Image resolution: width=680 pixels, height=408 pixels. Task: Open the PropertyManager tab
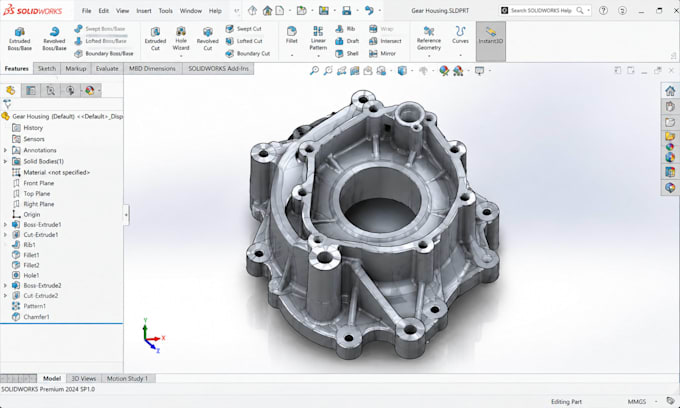30,90
